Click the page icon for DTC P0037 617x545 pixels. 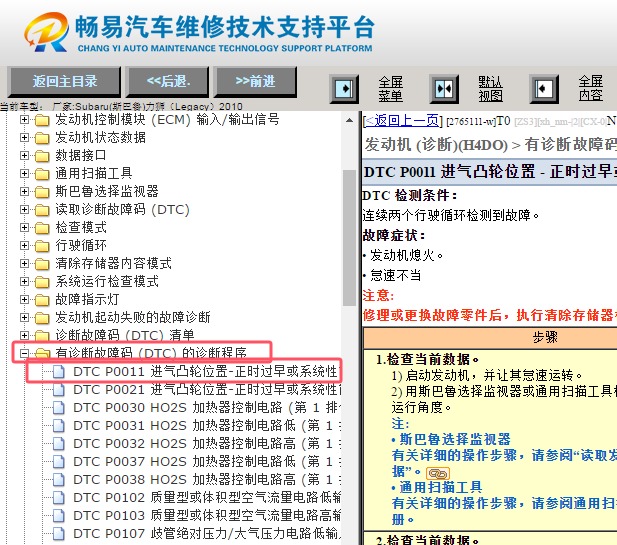(59, 462)
